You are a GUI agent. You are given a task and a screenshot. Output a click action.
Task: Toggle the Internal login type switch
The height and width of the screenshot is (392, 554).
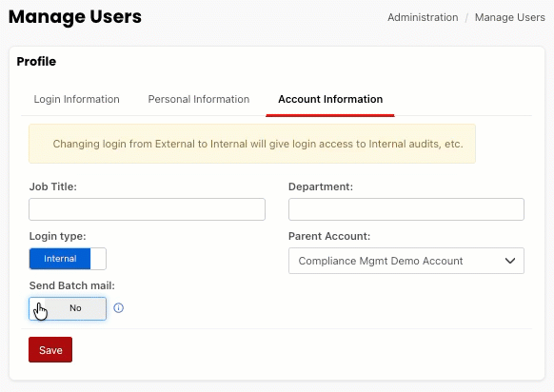point(68,259)
